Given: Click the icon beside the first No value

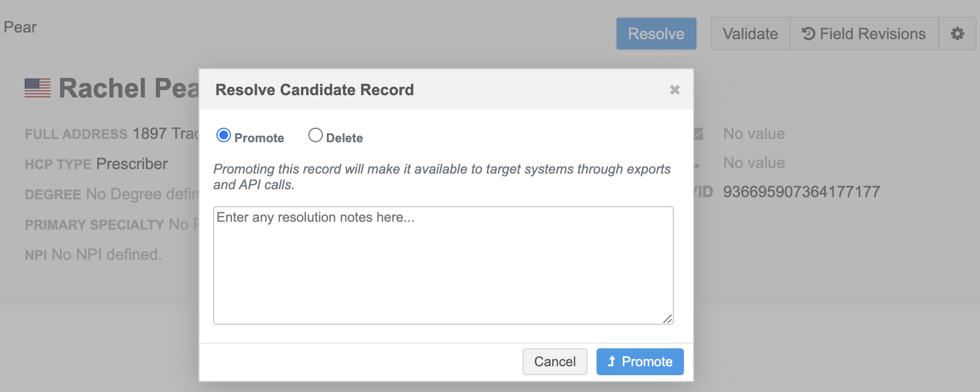Looking at the screenshot, I should pyautogui.click(x=699, y=134).
